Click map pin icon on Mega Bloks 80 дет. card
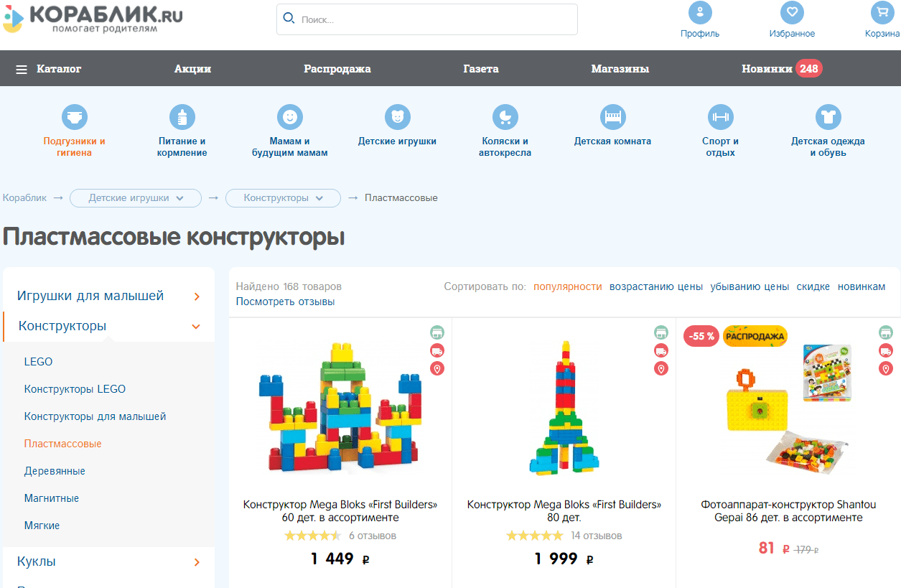This screenshot has width=901, height=588. pos(661,368)
